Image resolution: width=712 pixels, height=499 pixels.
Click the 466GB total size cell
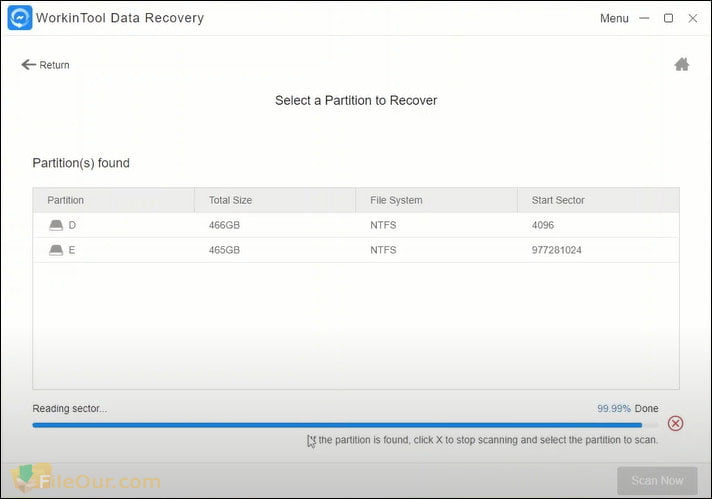click(x=224, y=225)
